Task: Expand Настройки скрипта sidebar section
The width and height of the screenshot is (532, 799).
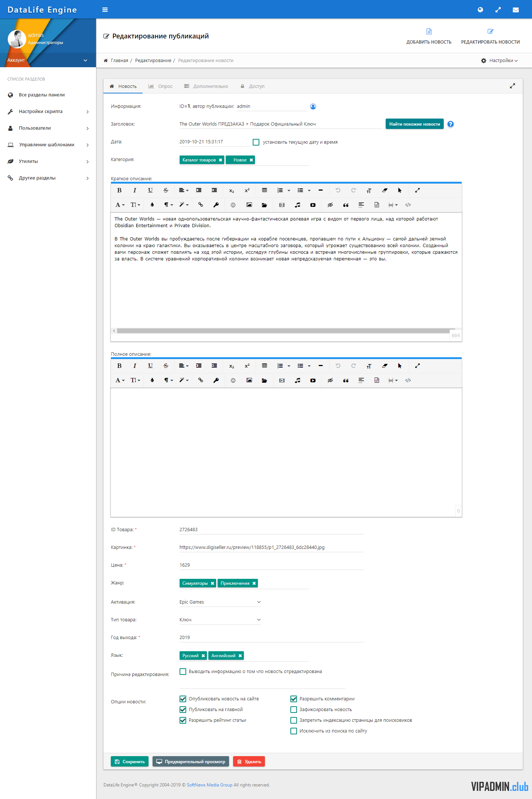Action: click(x=48, y=112)
